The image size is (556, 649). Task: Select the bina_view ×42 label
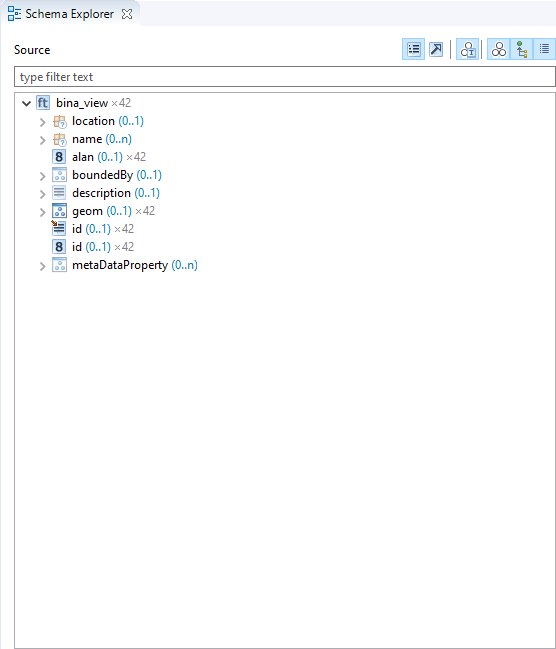click(x=94, y=103)
